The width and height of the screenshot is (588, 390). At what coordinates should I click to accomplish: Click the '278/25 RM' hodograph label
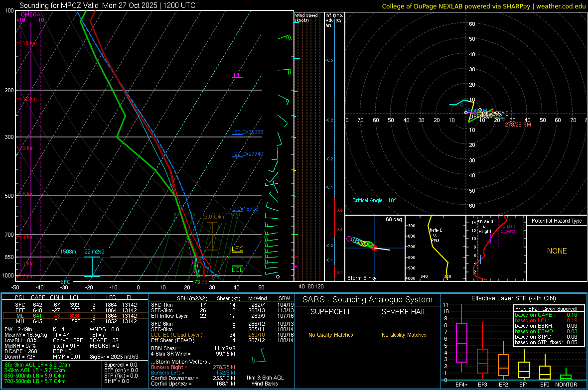point(518,125)
